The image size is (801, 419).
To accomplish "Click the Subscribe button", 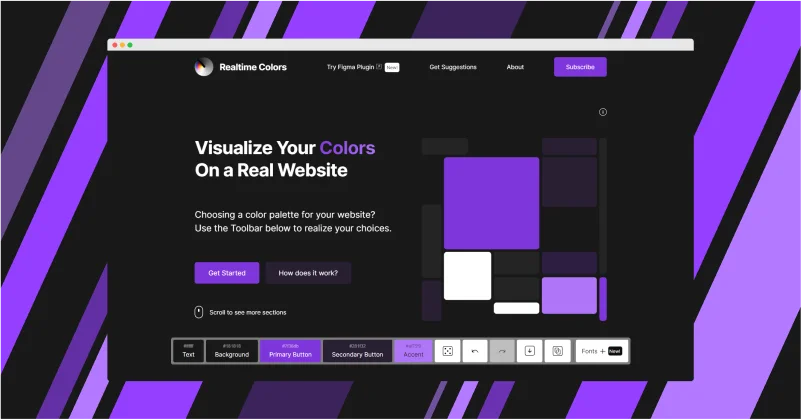I will coord(580,67).
